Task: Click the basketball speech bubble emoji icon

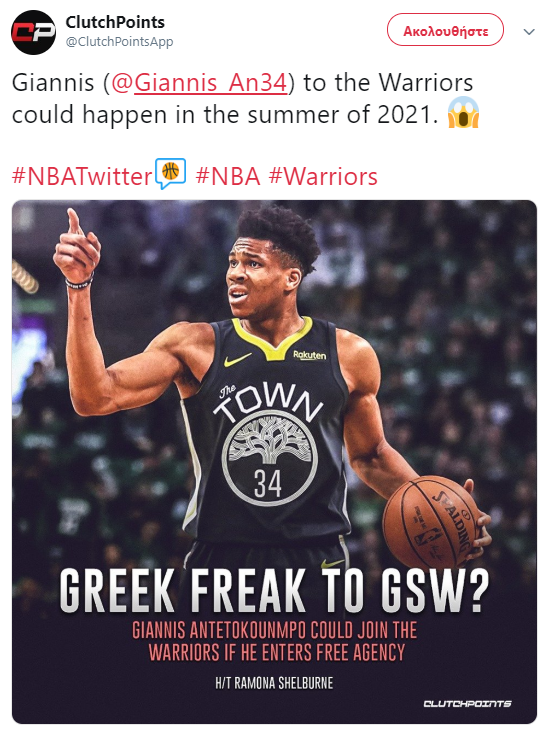Action: point(170,173)
